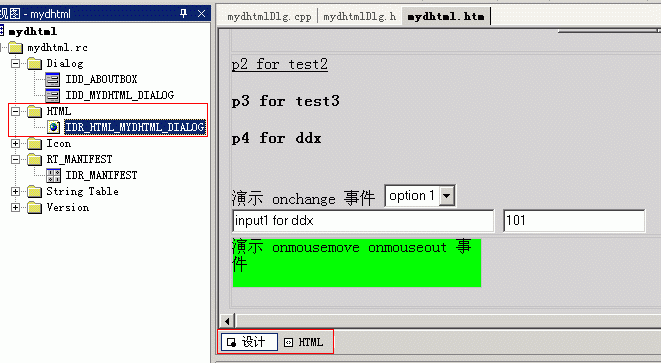
Task: Click the mydhtml.rc folder icon
Action: pyautogui.click(x=16, y=48)
